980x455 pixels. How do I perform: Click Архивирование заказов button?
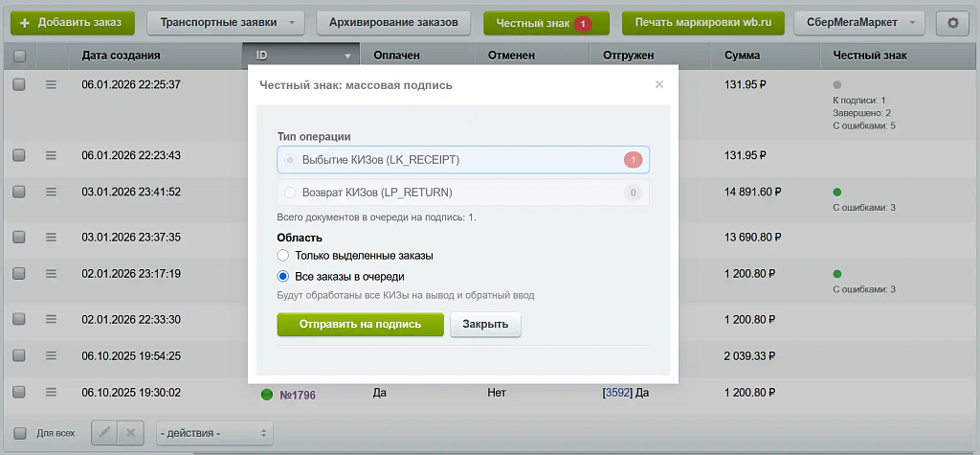click(x=393, y=23)
